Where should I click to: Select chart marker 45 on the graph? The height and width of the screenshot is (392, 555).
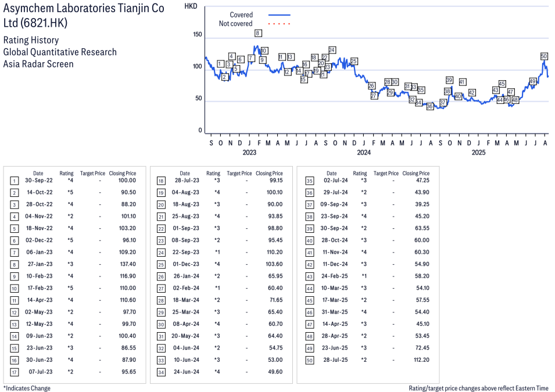pyautogui.click(x=502, y=84)
